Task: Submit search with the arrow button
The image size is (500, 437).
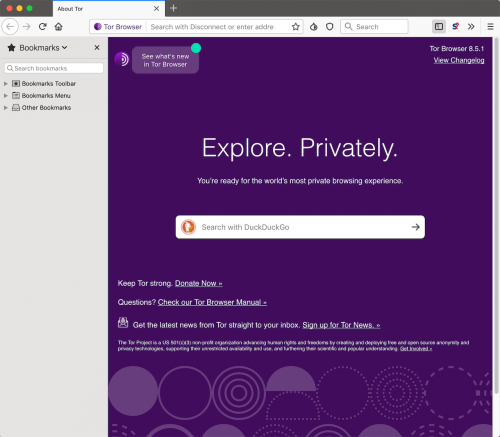Action: point(416,227)
